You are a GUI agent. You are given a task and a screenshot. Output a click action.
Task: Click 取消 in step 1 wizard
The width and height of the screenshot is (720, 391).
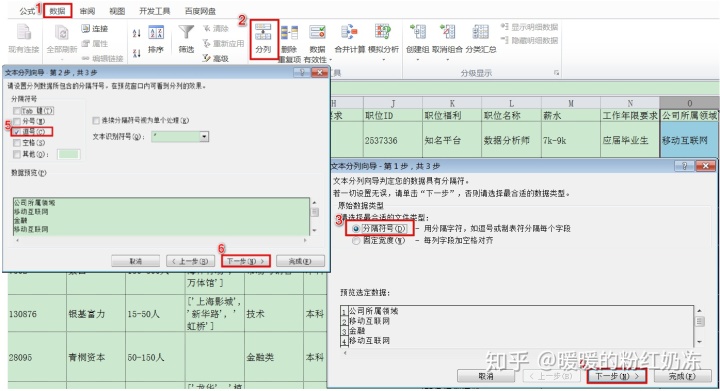[485, 376]
